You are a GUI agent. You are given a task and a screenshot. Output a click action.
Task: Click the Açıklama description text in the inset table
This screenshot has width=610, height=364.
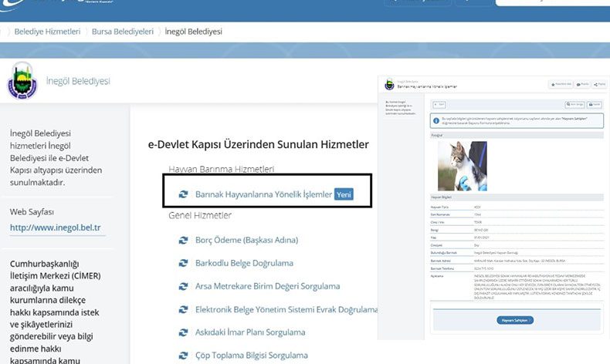coord(537,287)
